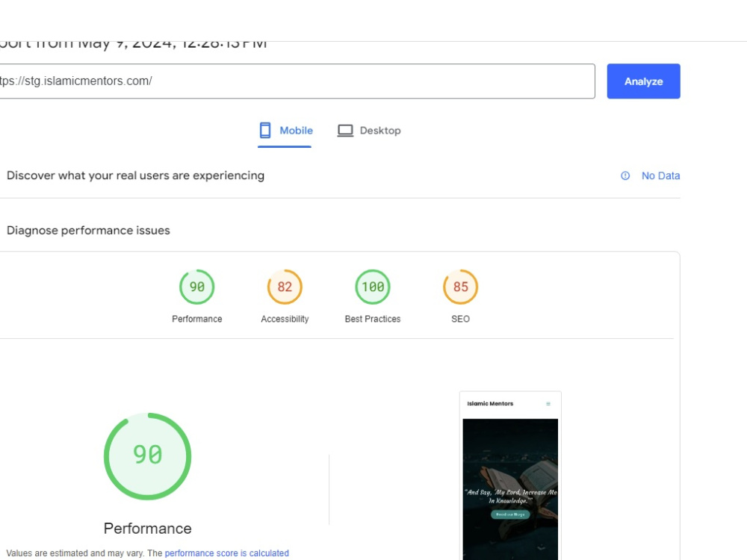The width and height of the screenshot is (747, 560).
Task: Click the Performance gauge showing 90
Action: (x=196, y=285)
